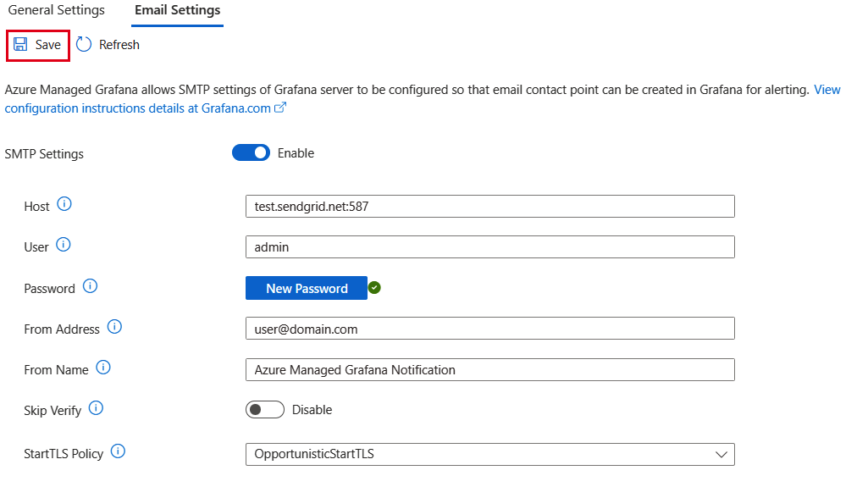Click inside the Host input field
868x498 pixels.
(489, 206)
